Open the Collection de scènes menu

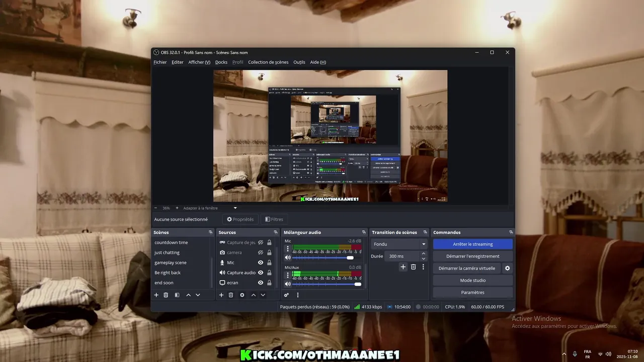pos(268,62)
